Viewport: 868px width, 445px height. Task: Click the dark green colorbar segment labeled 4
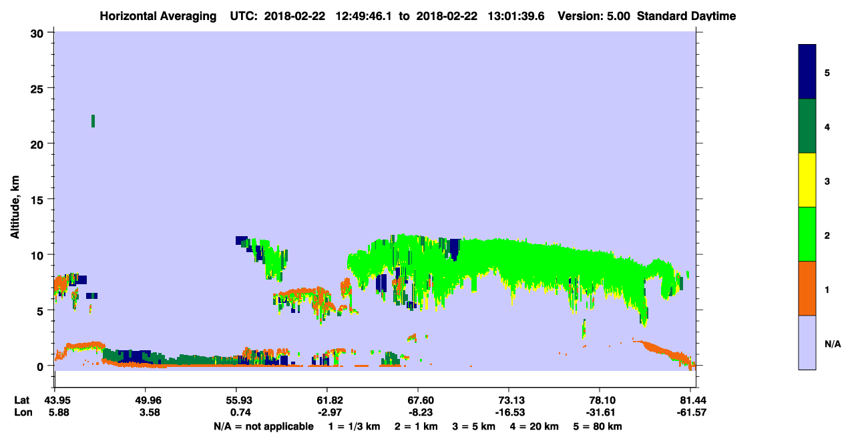point(807,126)
